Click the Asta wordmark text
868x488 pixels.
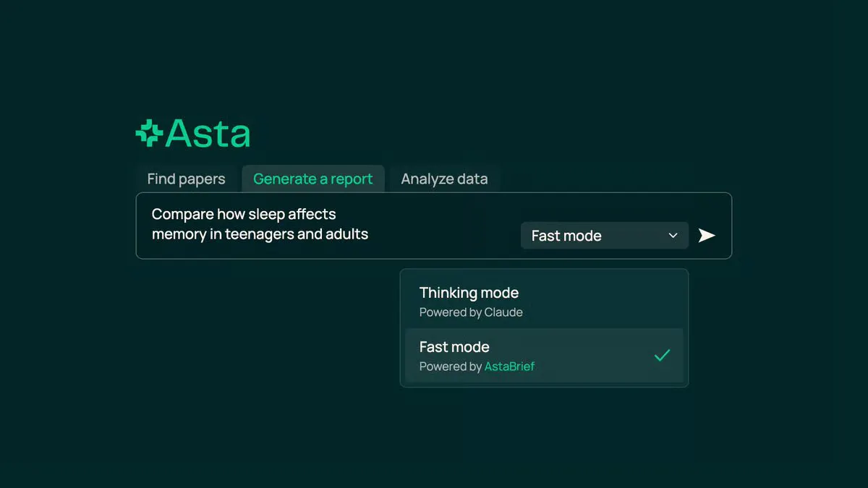click(208, 134)
